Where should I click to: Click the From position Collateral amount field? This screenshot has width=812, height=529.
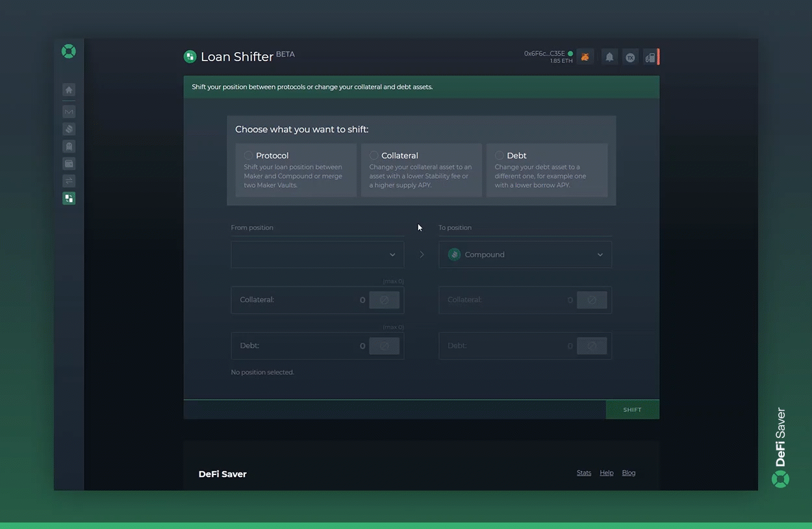pos(302,300)
